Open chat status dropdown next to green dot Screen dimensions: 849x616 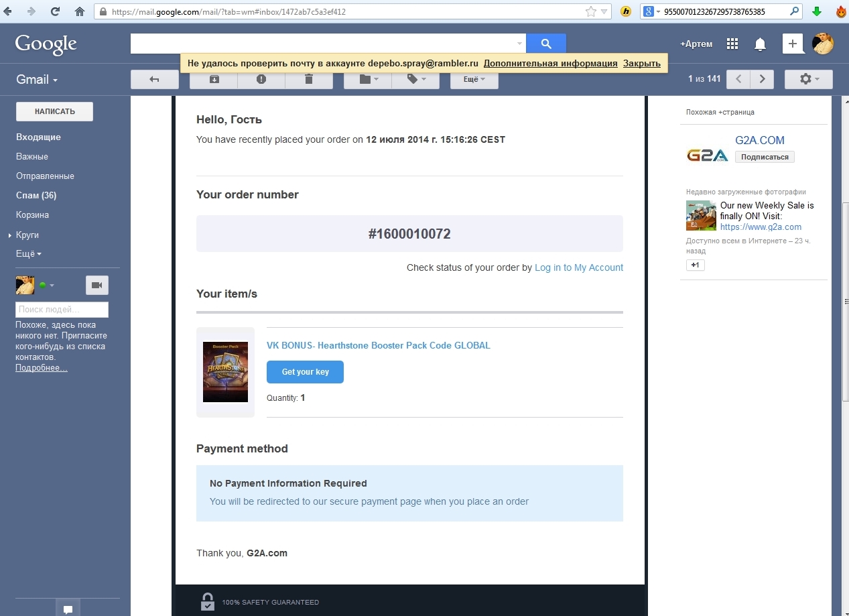[52, 286]
